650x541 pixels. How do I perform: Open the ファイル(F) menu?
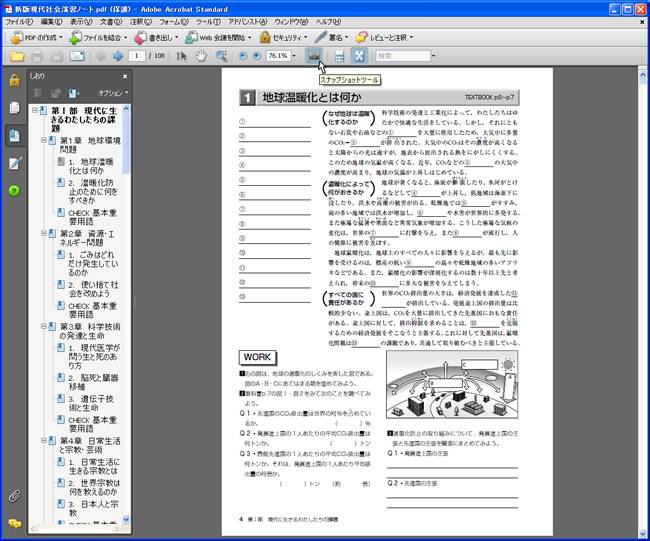[x=19, y=22]
